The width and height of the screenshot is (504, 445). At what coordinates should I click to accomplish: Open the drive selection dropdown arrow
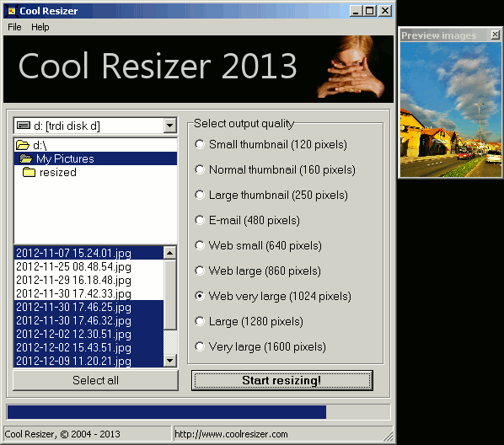(x=169, y=126)
